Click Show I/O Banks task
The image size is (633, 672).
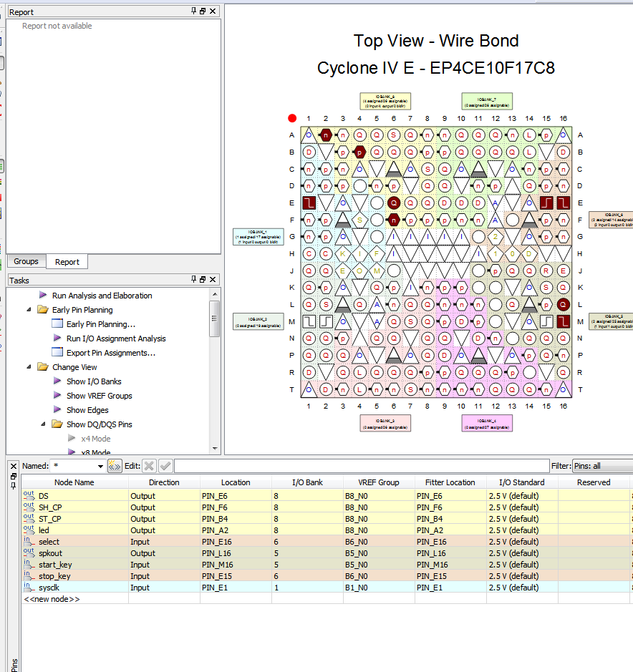[94, 381]
